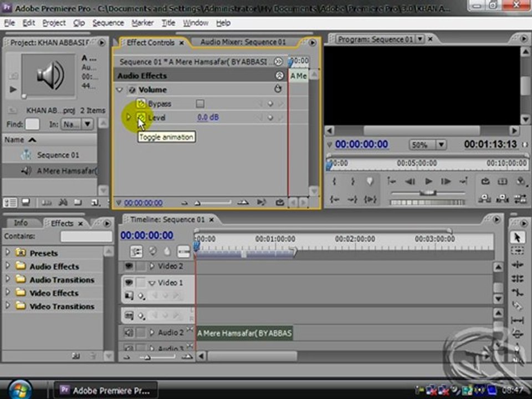Viewport: 532px width, 399px height.
Task: Switch to Audio Mixer: Sequence 01 tab
Action: click(243, 42)
